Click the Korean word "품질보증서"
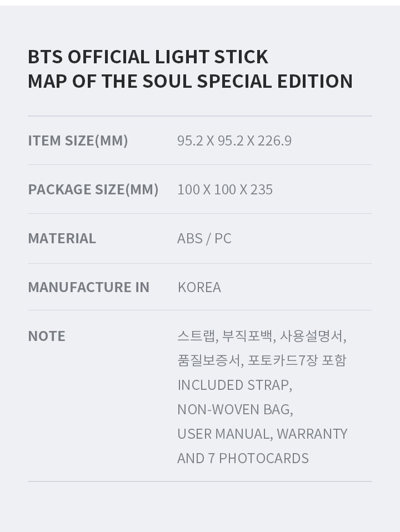Viewport: 400px width, 532px height. (x=209, y=360)
